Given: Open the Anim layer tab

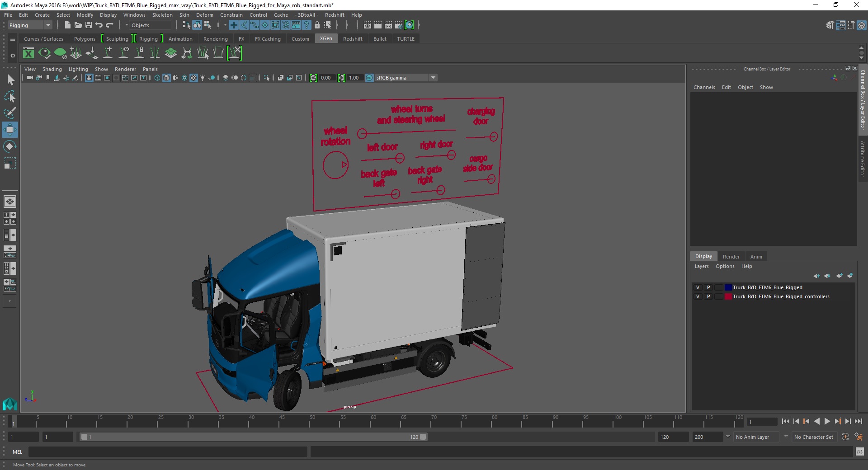Looking at the screenshot, I should click(x=756, y=256).
